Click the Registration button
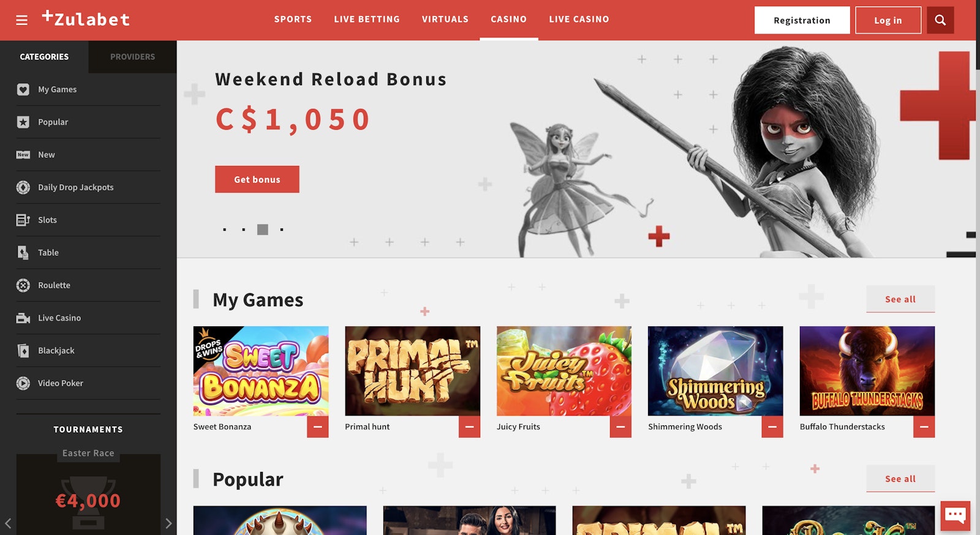Image resolution: width=980 pixels, height=535 pixels. tap(802, 20)
